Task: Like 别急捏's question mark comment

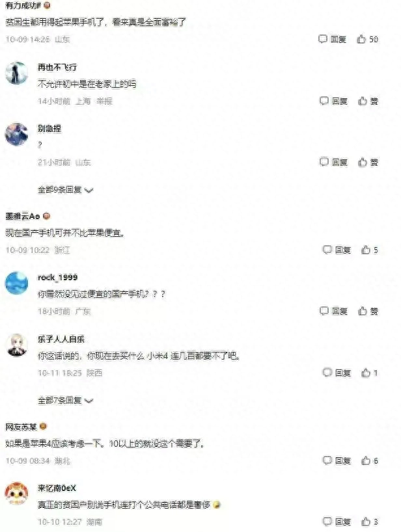Action: (368, 162)
